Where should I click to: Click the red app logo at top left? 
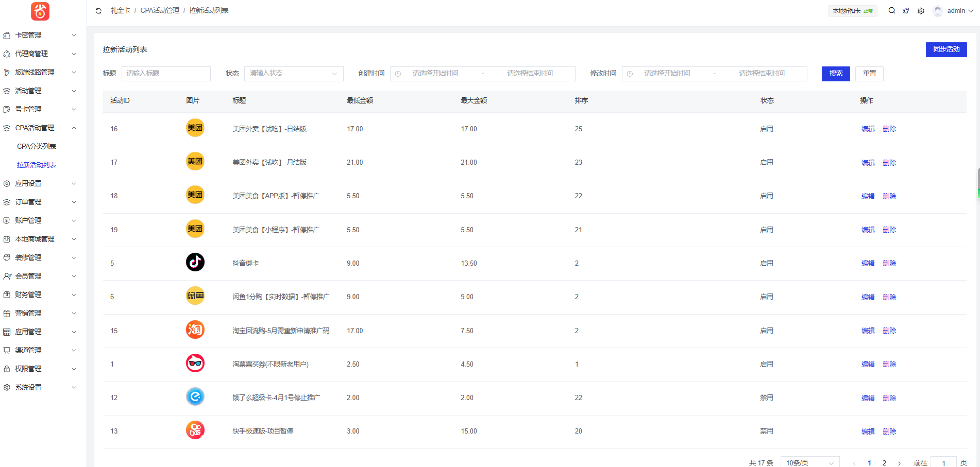pyautogui.click(x=40, y=11)
